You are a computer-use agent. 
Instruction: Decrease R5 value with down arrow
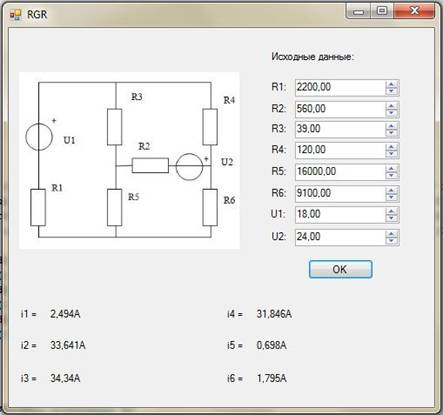(x=391, y=175)
